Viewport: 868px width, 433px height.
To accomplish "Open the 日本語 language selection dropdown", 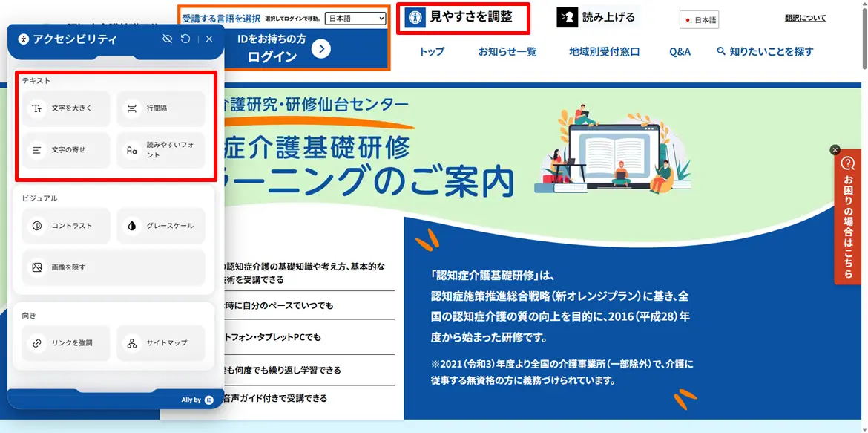I will coord(355,18).
